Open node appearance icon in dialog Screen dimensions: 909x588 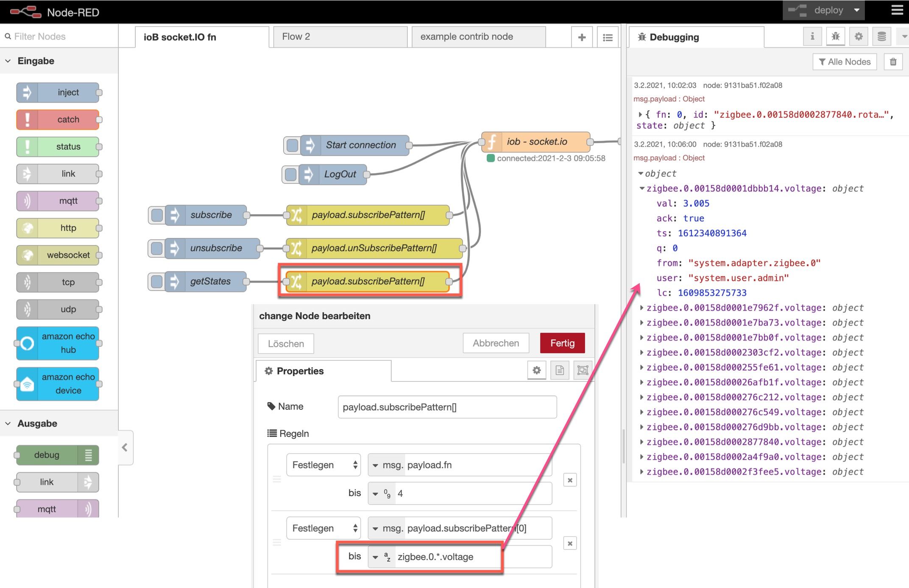583,371
